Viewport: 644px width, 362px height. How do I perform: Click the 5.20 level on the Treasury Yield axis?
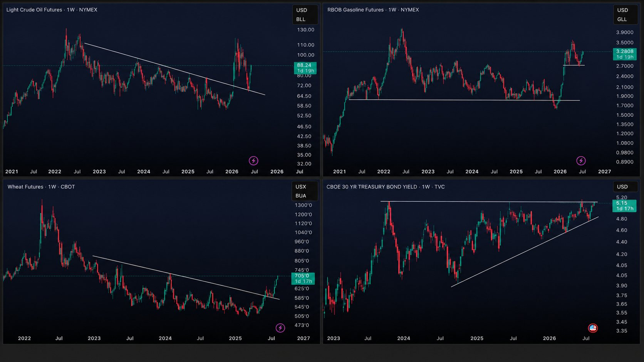pos(621,198)
